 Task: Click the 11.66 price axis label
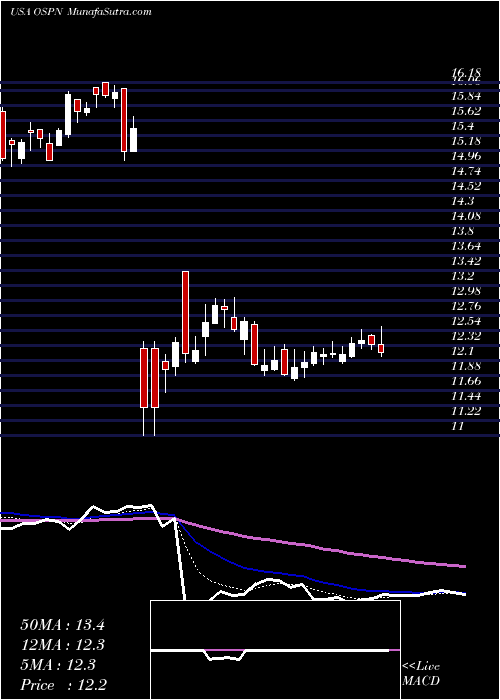(466, 381)
